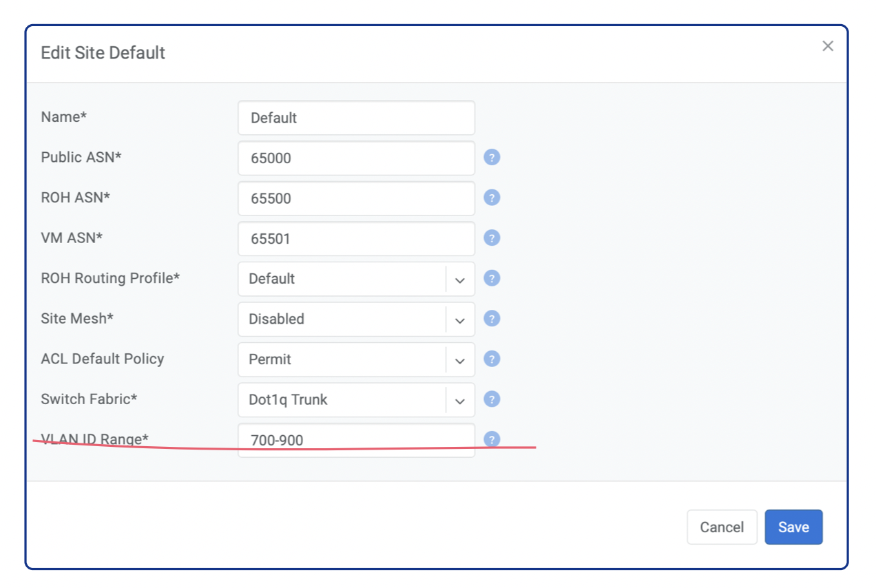The image size is (876, 588).
Task: Click the Public ASN 65000 field
Action: coord(355,158)
